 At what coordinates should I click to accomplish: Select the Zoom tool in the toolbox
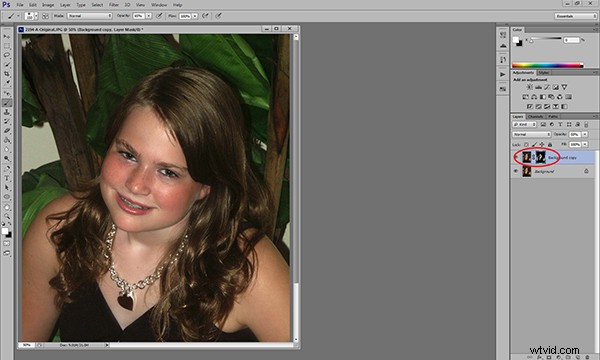(x=7, y=216)
